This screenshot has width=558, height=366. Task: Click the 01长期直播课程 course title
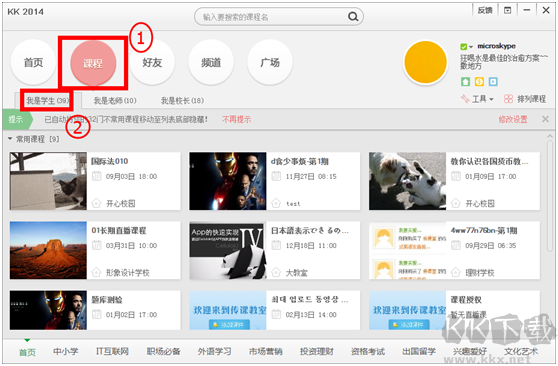[x=119, y=230]
